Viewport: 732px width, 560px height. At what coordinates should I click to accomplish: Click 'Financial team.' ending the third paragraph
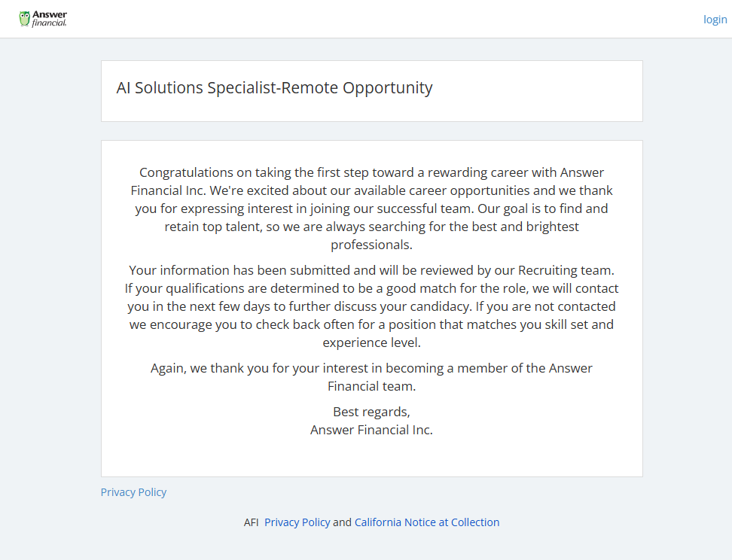[x=371, y=386]
